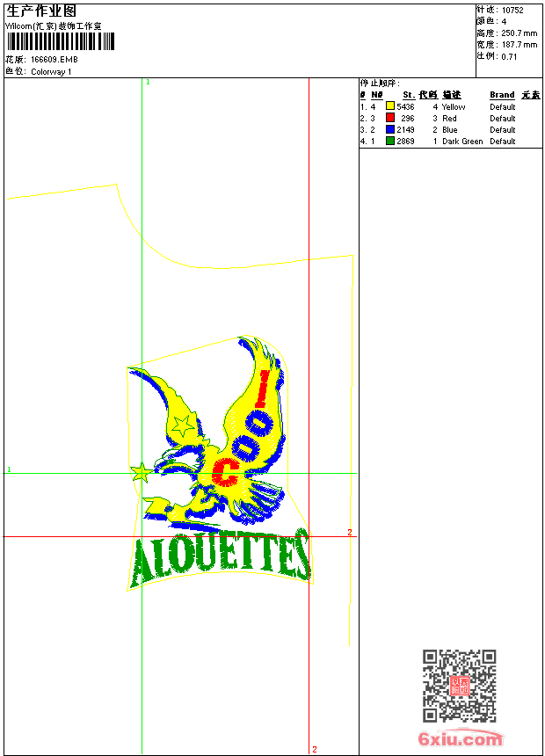The image size is (545, 756).
Task: Click the QR code image
Action: pyautogui.click(x=460, y=685)
